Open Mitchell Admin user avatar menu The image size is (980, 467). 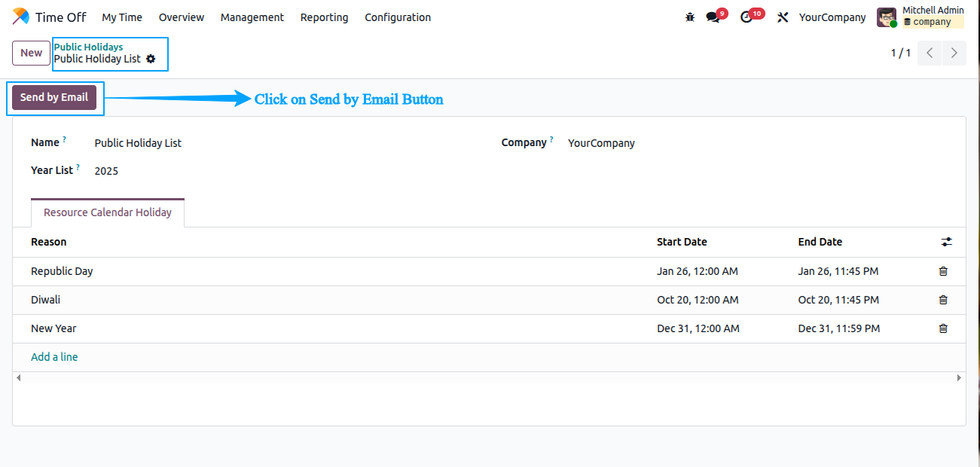[887, 17]
